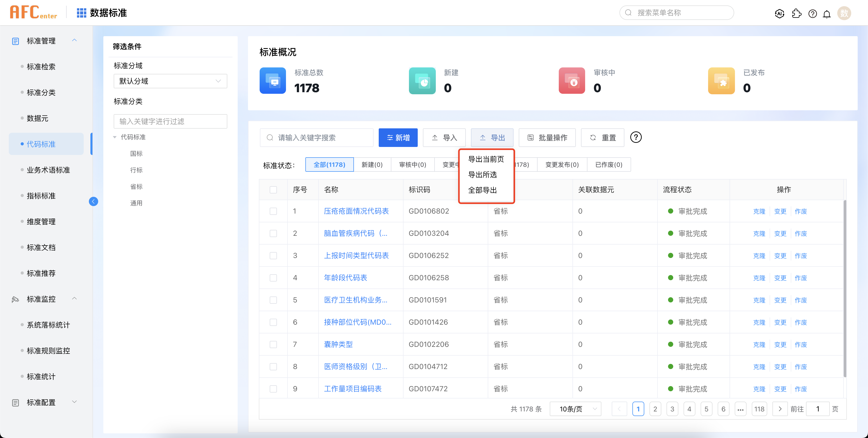Open the app grid menu icon
This screenshot has height=438, width=868.
[82, 13]
